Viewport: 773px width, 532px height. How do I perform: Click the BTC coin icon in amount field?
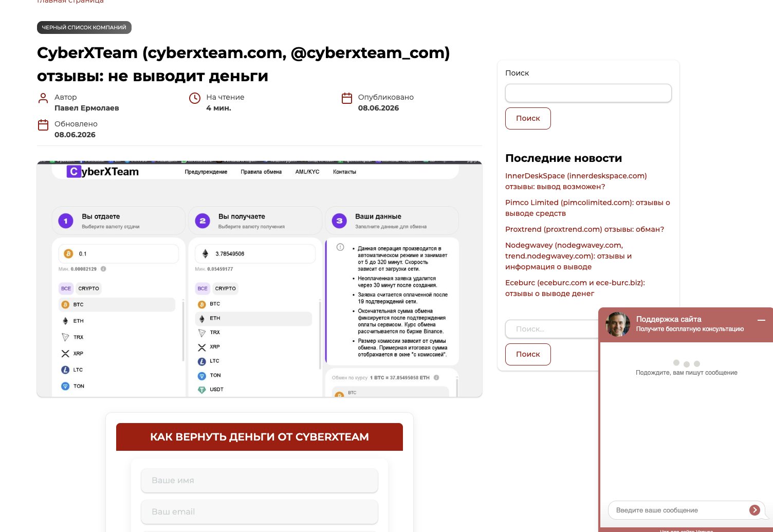[68, 253]
